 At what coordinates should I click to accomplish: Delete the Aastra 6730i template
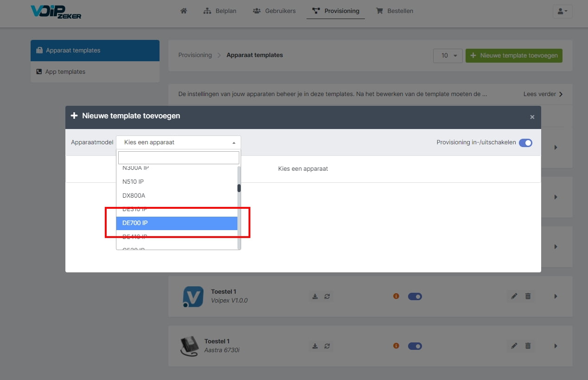528,346
